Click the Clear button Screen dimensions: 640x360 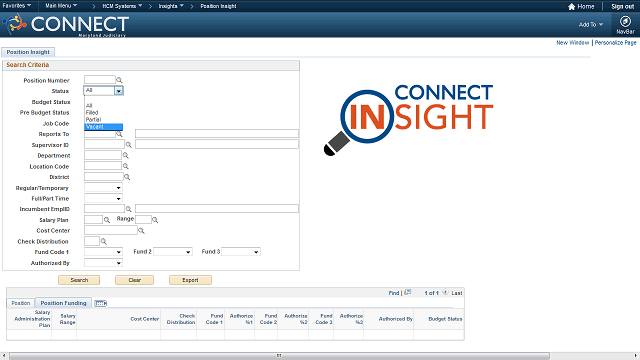pyautogui.click(x=134, y=280)
